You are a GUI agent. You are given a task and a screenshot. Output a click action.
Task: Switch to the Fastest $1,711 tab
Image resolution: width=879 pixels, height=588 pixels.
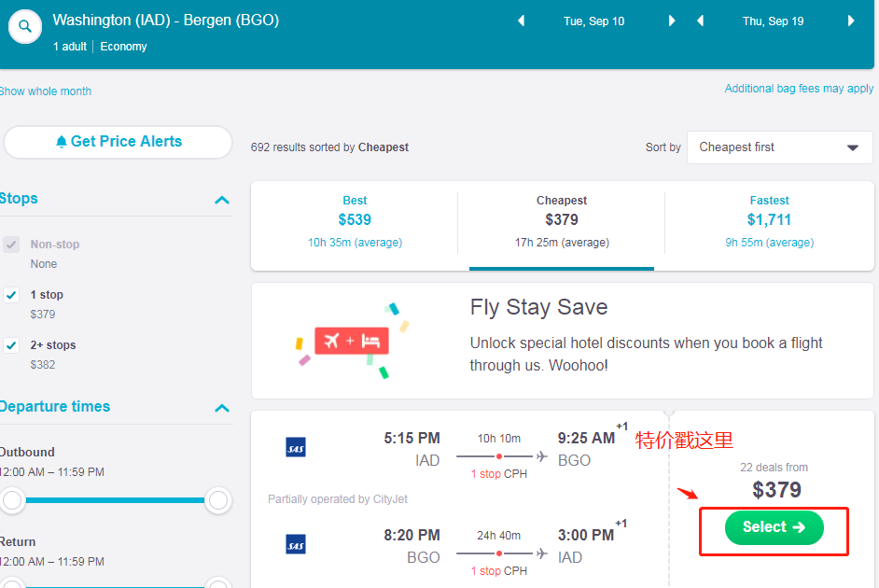click(x=769, y=222)
